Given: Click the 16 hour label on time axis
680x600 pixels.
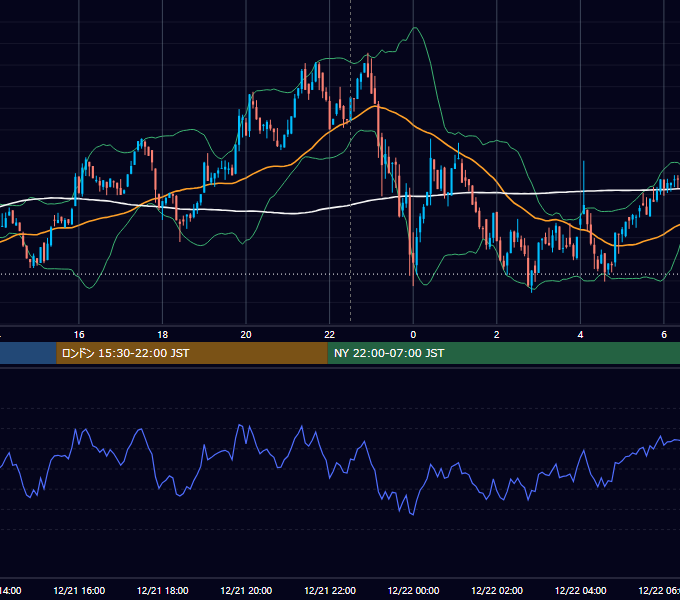Looking at the screenshot, I should 79,335.
